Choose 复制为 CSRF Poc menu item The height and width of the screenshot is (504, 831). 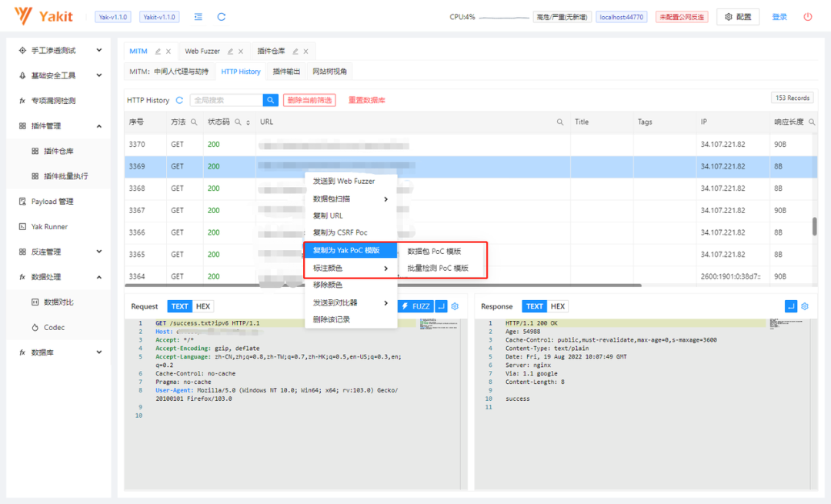pos(351,232)
